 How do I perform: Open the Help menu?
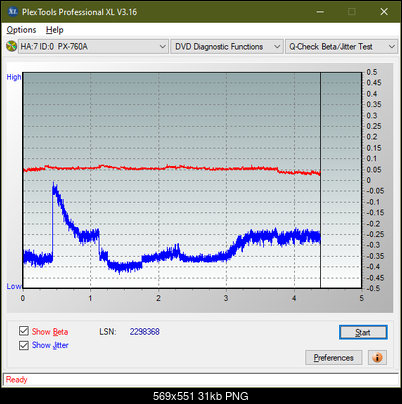click(55, 30)
